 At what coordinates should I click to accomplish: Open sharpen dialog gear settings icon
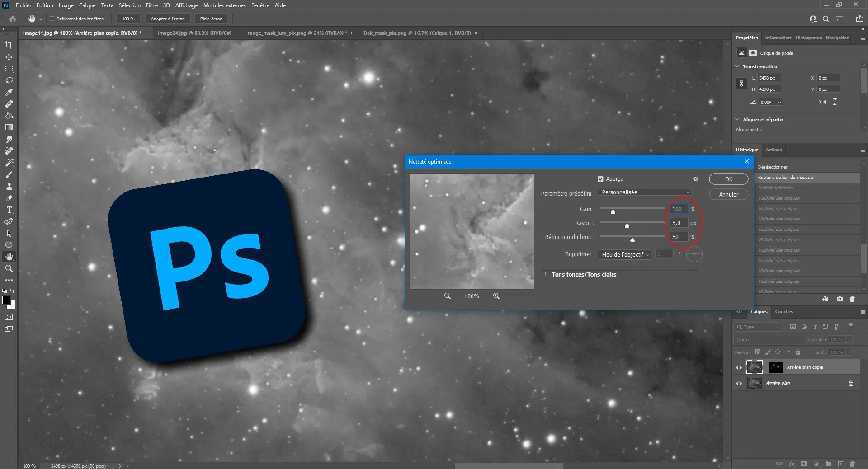tap(696, 179)
